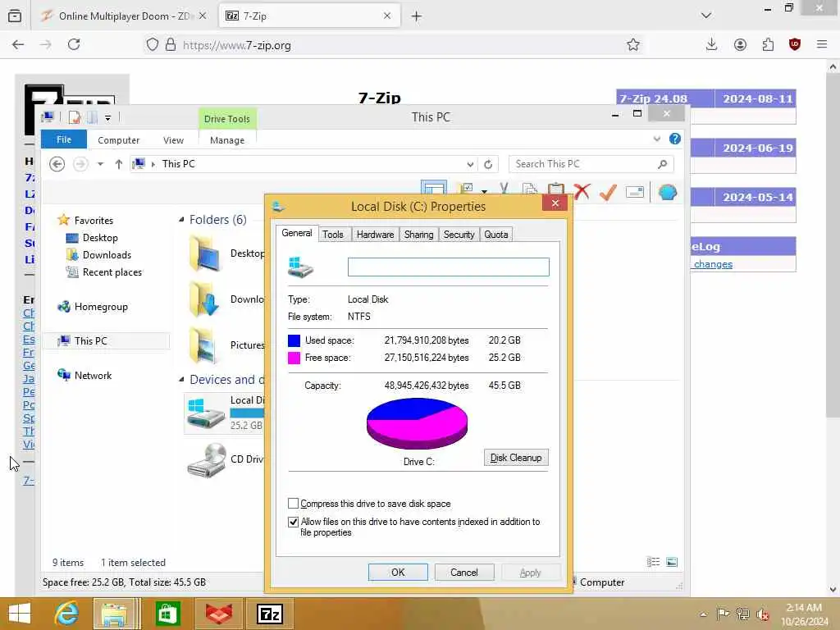Show hidden tray icons arrow
Screen dimensions: 840x630
coord(703,614)
